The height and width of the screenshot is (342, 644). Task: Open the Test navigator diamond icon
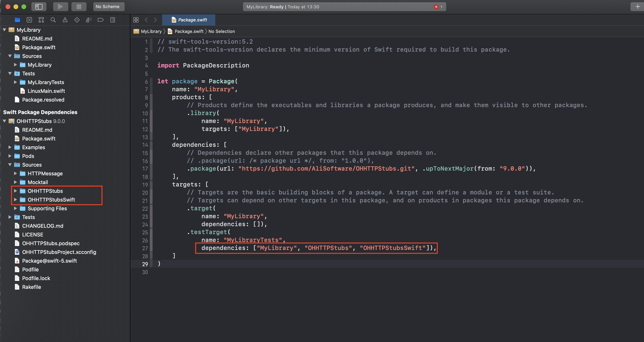[77, 20]
